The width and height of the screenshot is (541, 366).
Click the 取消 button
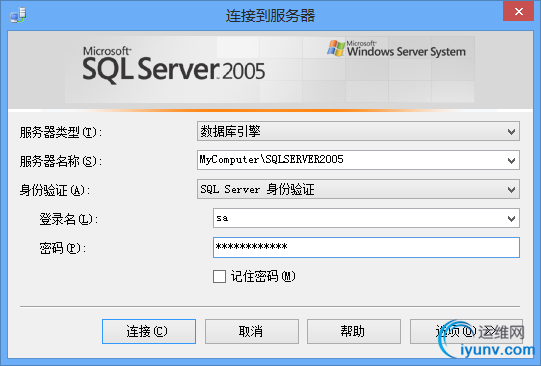[252, 331]
